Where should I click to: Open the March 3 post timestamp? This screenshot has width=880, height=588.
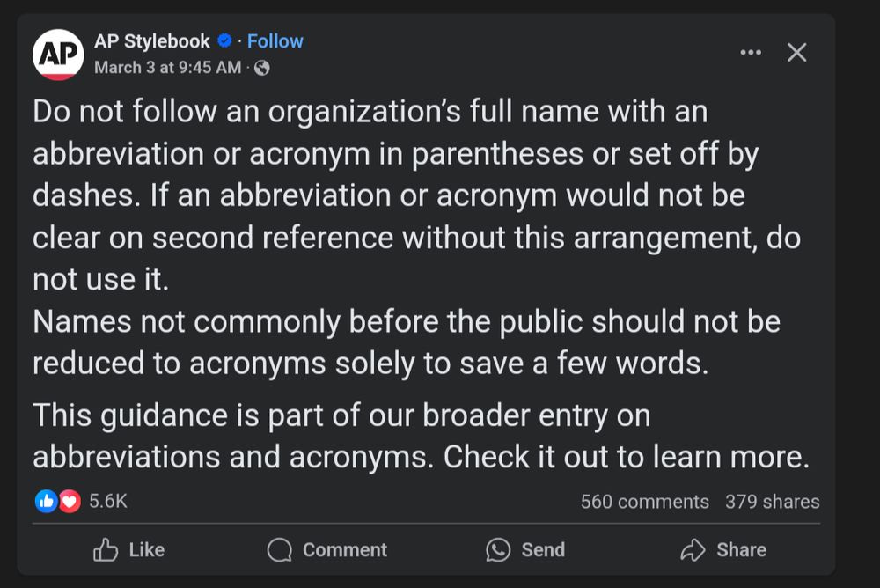(x=167, y=68)
